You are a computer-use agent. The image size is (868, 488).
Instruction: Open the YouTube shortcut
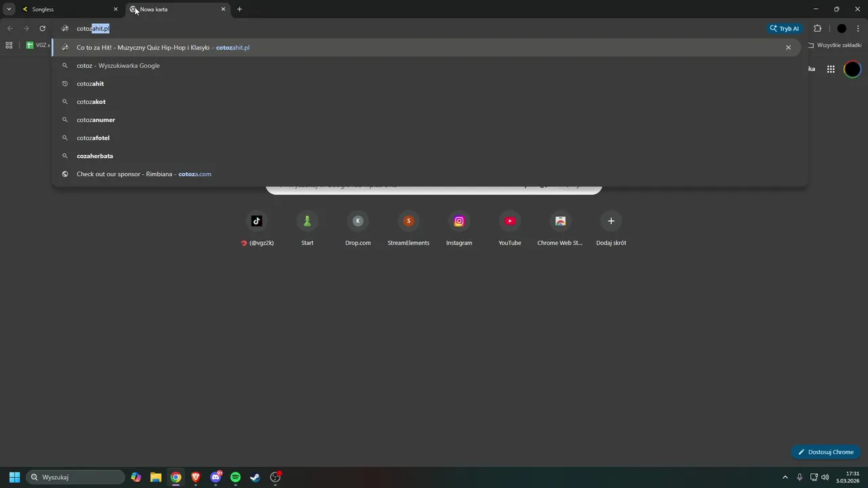click(x=510, y=227)
